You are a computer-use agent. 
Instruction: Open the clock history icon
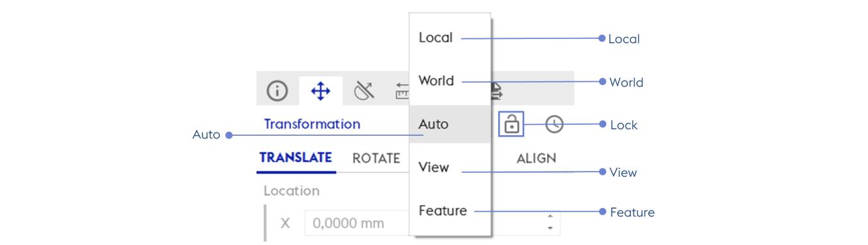pos(554,124)
